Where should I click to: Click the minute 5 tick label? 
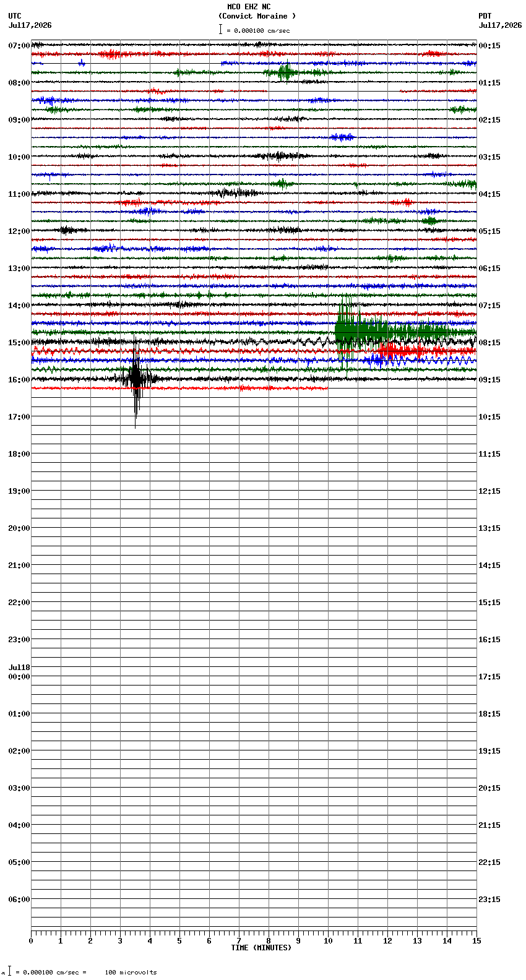[179, 941]
